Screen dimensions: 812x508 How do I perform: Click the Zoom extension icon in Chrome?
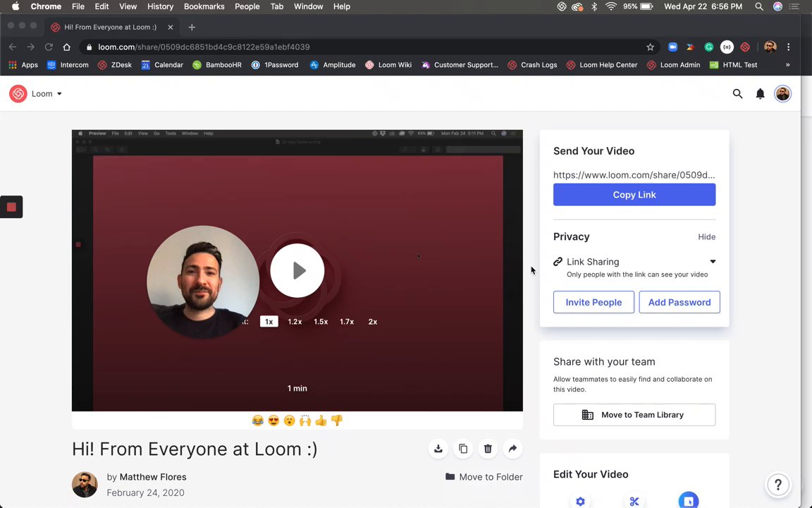point(672,47)
